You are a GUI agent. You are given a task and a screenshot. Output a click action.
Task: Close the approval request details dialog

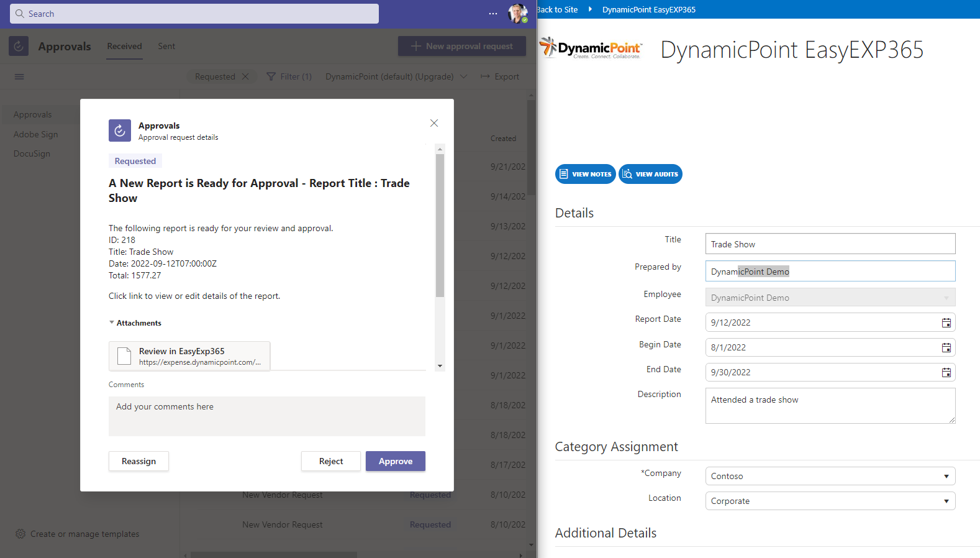coord(434,123)
